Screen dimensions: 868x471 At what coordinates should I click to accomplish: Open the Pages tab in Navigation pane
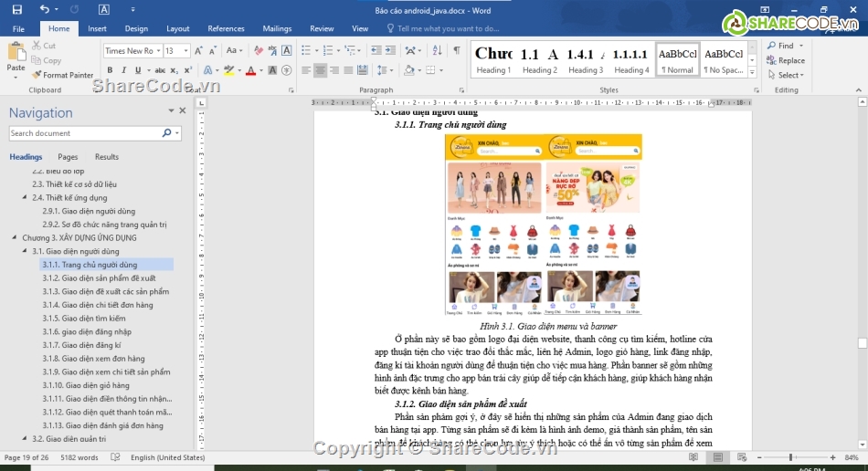coord(68,157)
